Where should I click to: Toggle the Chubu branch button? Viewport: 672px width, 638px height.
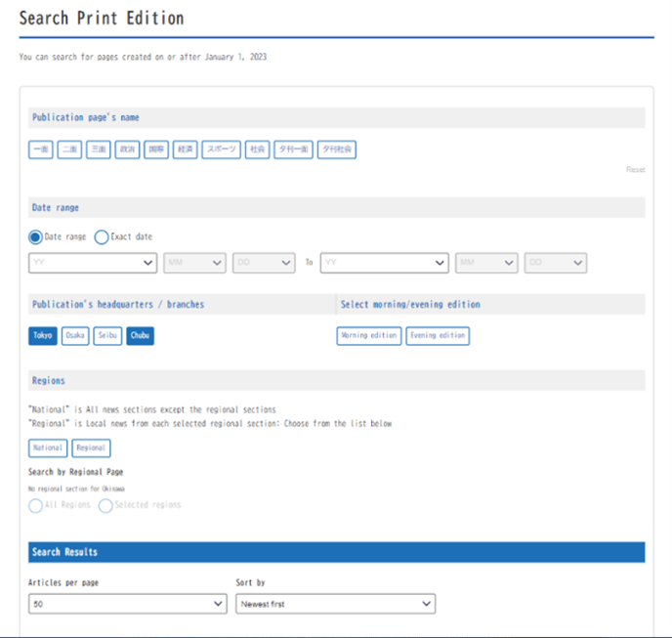tap(140, 336)
